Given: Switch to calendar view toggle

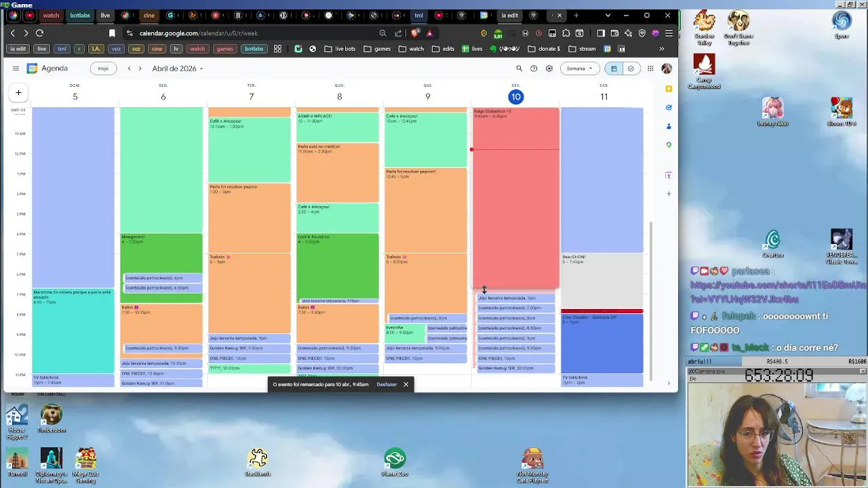Looking at the screenshot, I should point(614,68).
